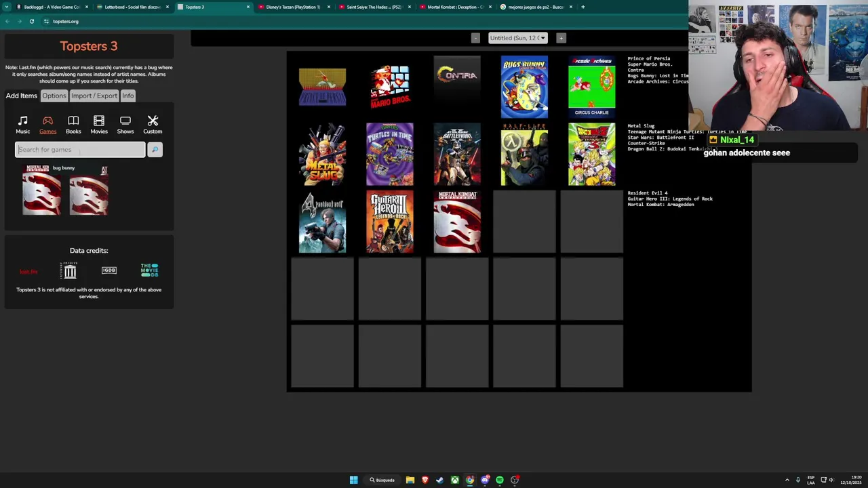Select the Custom tools icon
Viewport: 868px width, 488px height.
153,124
